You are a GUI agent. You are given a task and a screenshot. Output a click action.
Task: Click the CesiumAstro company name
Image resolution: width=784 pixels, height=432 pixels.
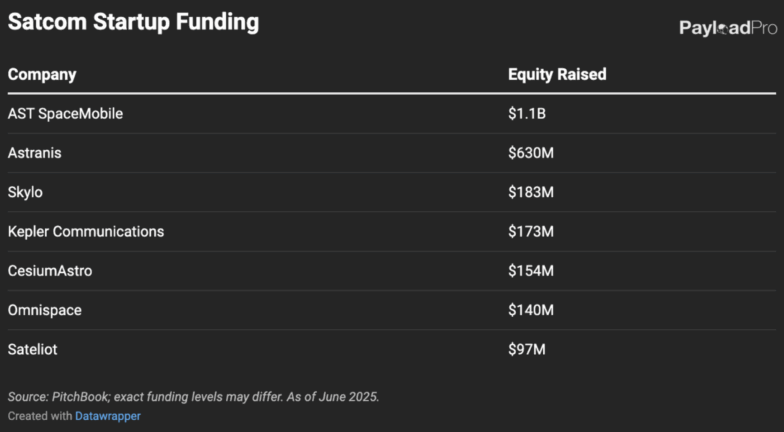coord(50,271)
